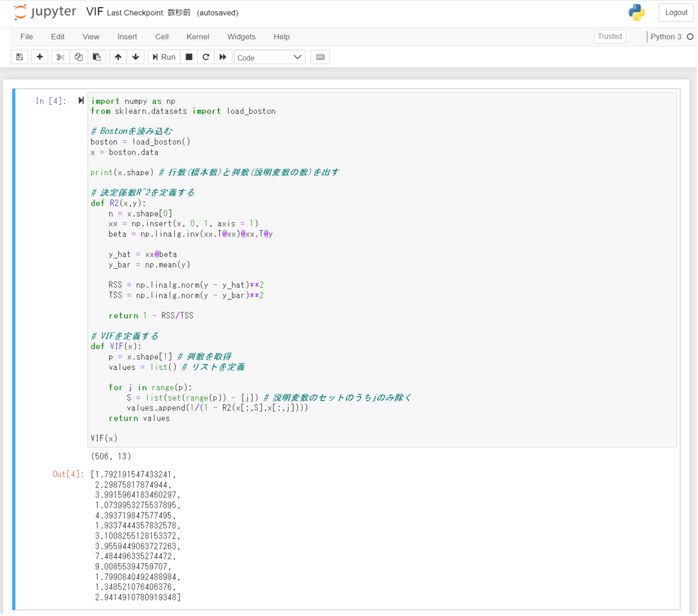Click the In [4] prompt label
The image size is (698, 616).
[51, 101]
